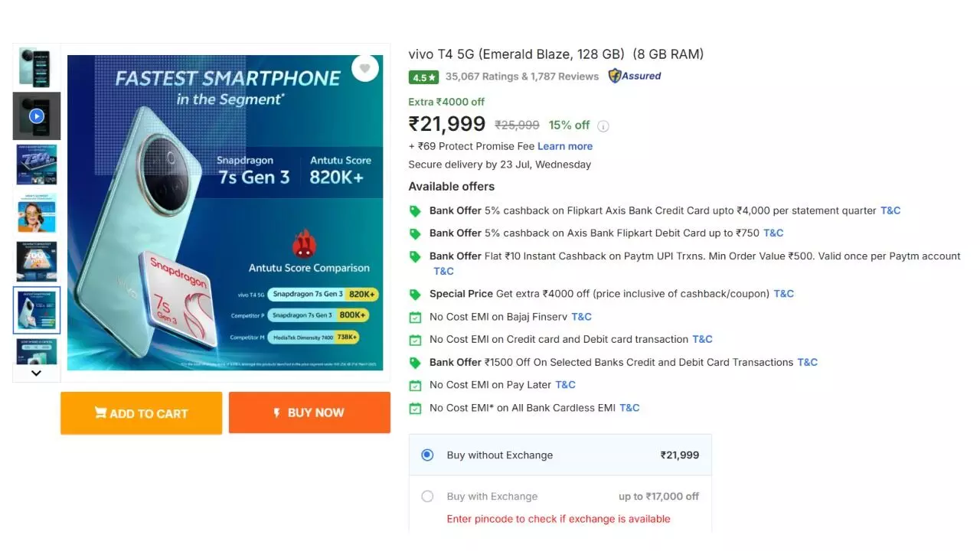Select Buy without Exchange option
This screenshot has width=980, height=551.
click(x=427, y=455)
